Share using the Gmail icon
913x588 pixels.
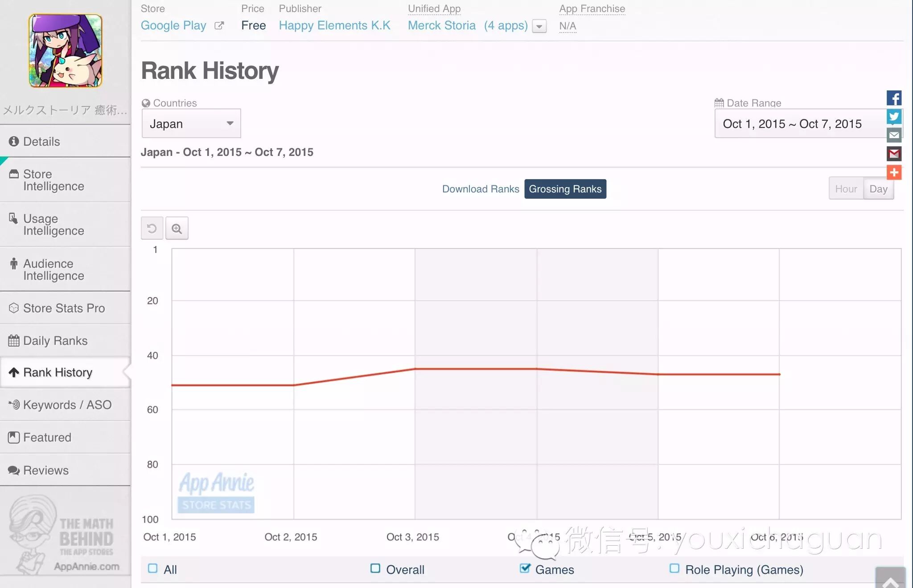pyautogui.click(x=894, y=154)
